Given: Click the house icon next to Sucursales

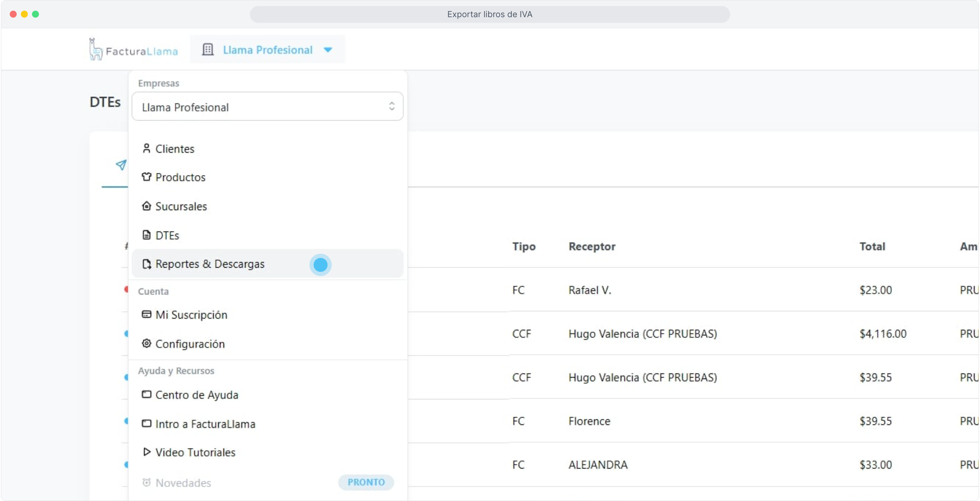Looking at the screenshot, I should [146, 206].
